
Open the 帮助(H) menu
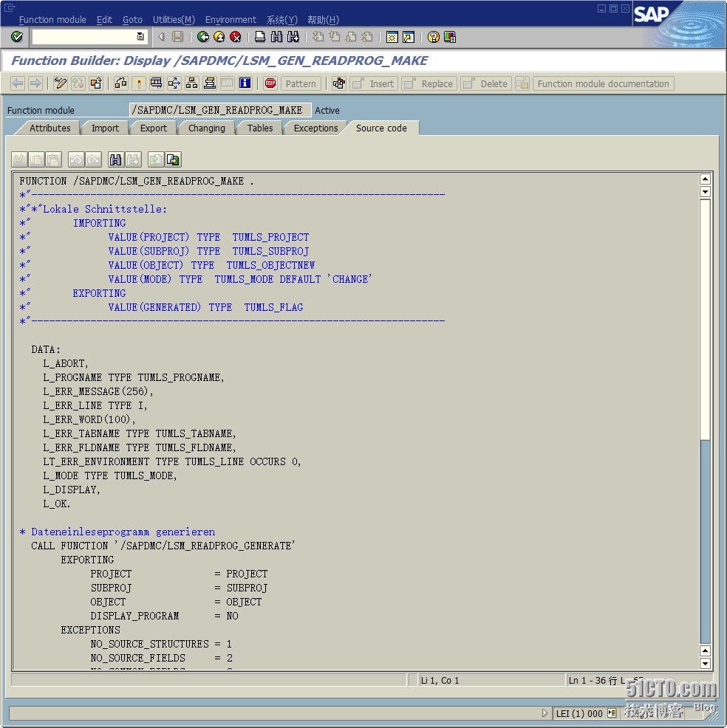coord(324,19)
